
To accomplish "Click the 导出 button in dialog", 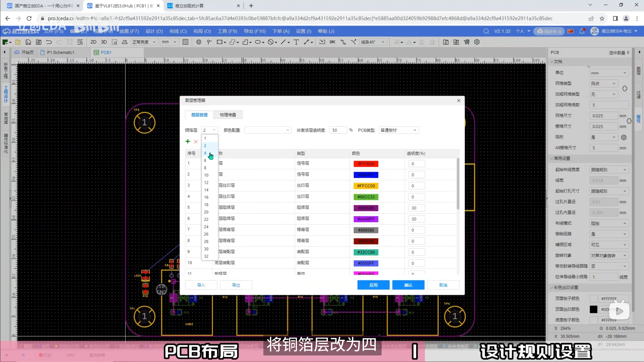I will coord(236,285).
